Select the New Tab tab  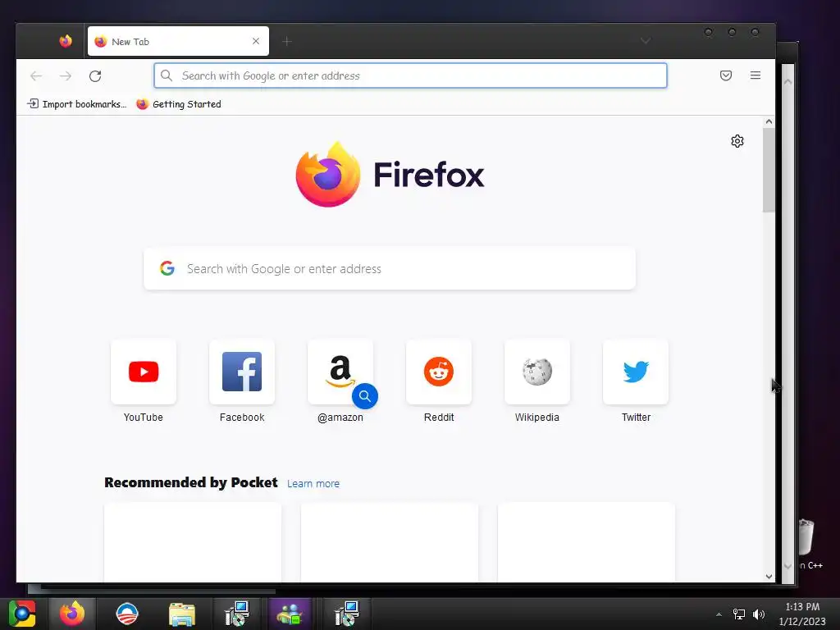178,41
